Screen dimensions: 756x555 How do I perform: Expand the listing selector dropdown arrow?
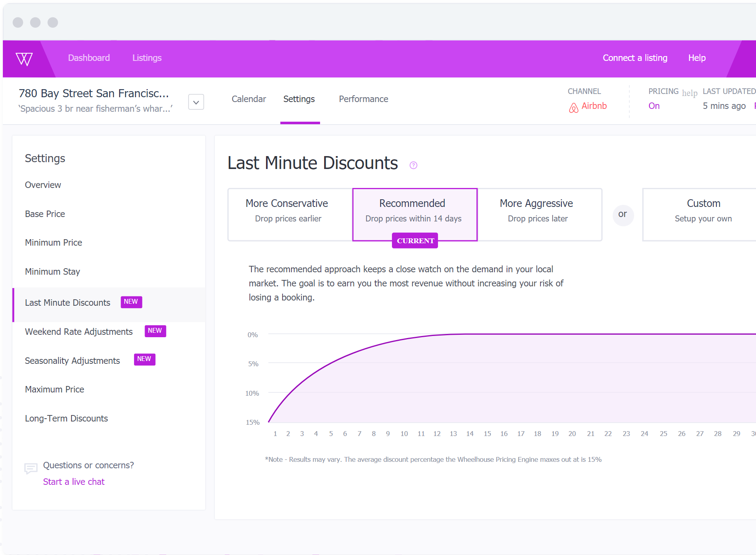pos(196,102)
